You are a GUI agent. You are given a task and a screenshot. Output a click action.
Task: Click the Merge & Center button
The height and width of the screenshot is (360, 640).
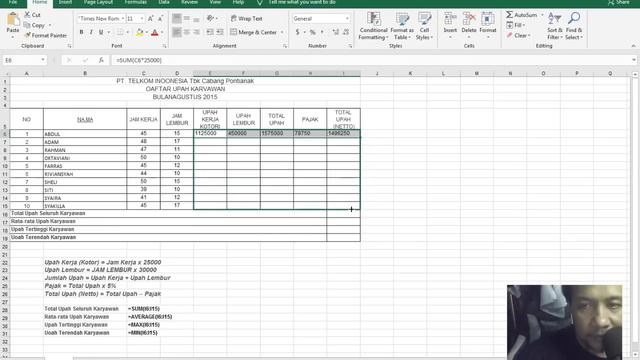point(253,32)
